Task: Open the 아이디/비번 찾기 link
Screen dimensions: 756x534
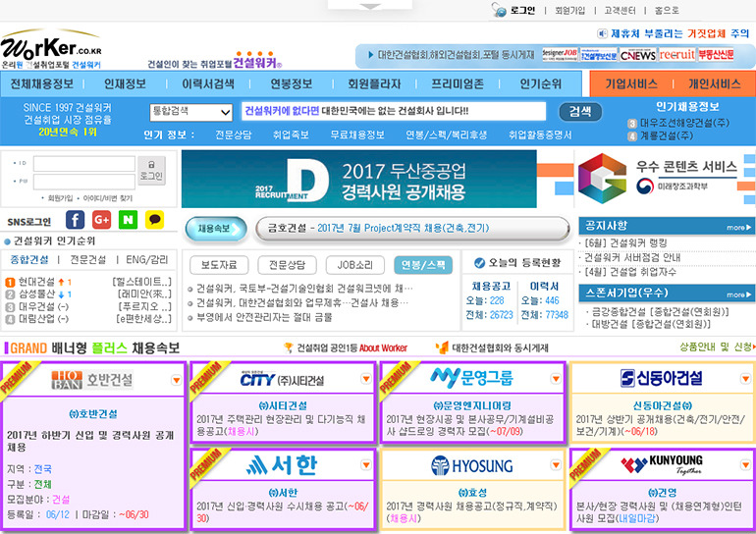Action: tap(108, 198)
